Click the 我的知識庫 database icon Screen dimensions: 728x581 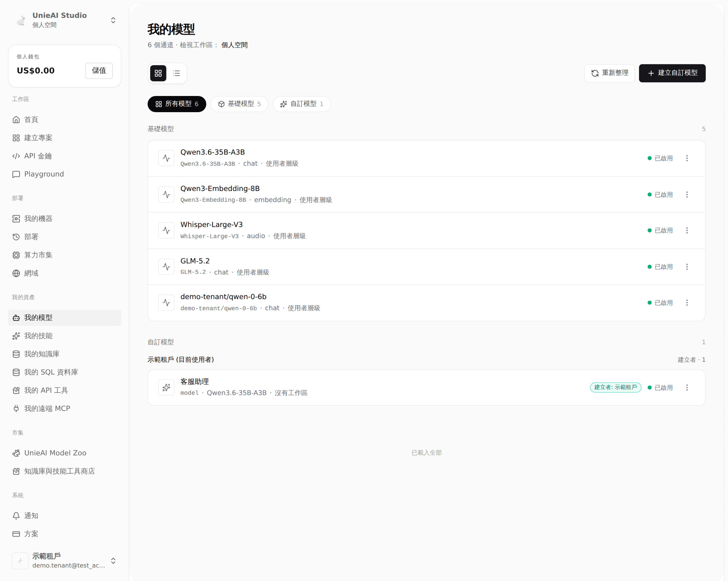click(16, 354)
